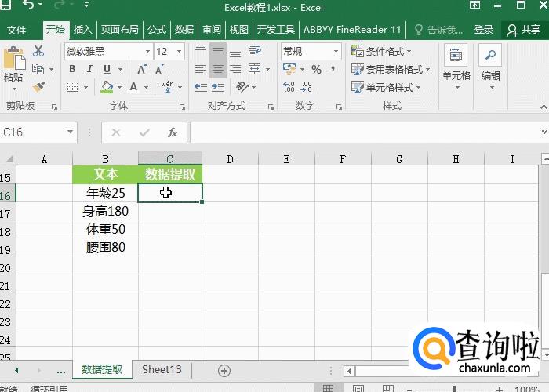Click the accounting number format icon

tap(289, 69)
